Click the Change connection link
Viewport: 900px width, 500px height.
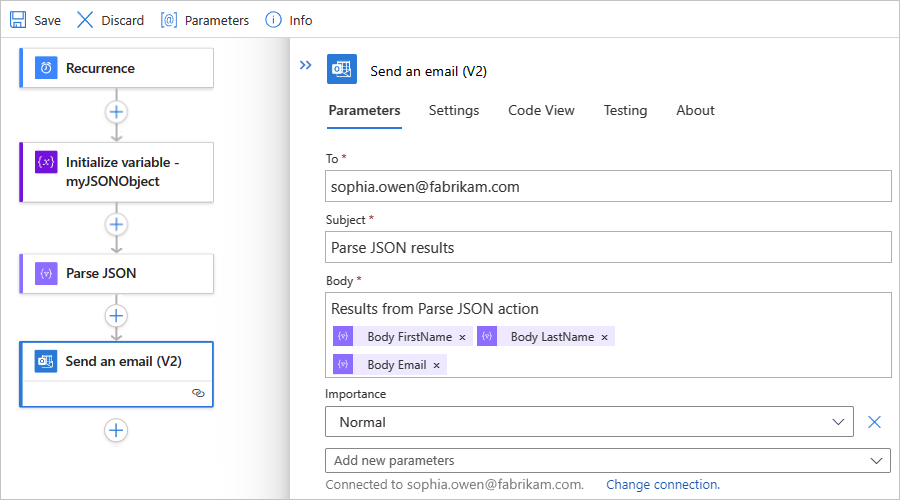662,485
